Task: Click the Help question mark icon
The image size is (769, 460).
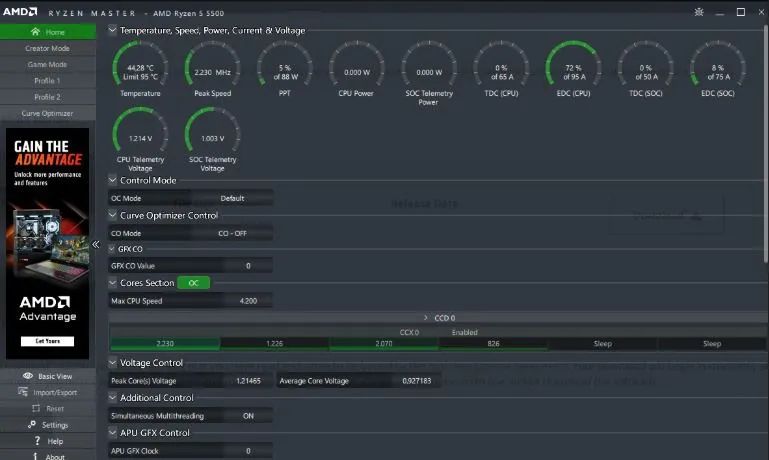Action: point(37,440)
